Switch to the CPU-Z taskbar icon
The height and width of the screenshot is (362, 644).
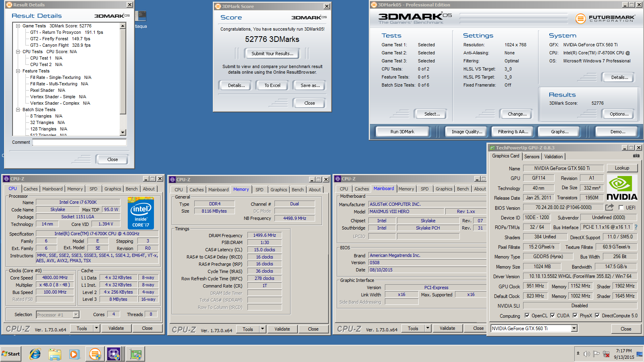click(114, 354)
